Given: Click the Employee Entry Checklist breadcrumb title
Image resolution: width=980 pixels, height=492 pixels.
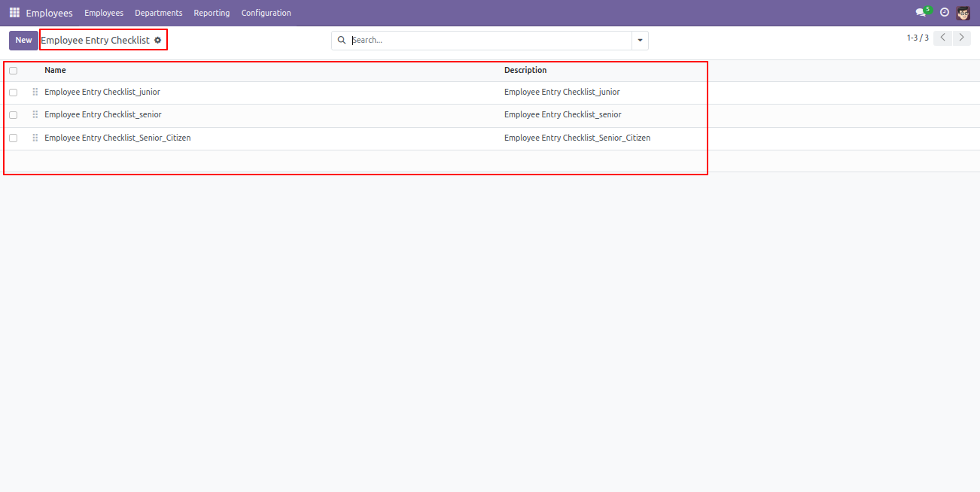Looking at the screenshot, I should pos(96,40).
